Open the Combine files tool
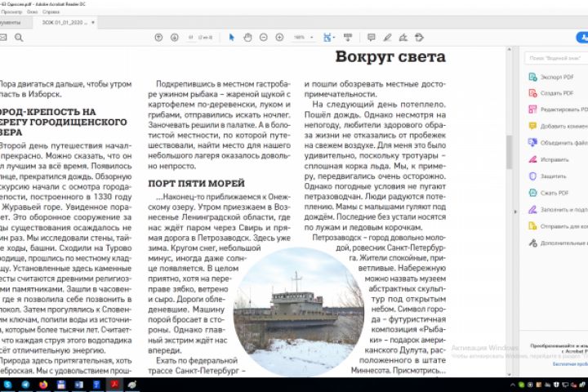 point(558,143)
